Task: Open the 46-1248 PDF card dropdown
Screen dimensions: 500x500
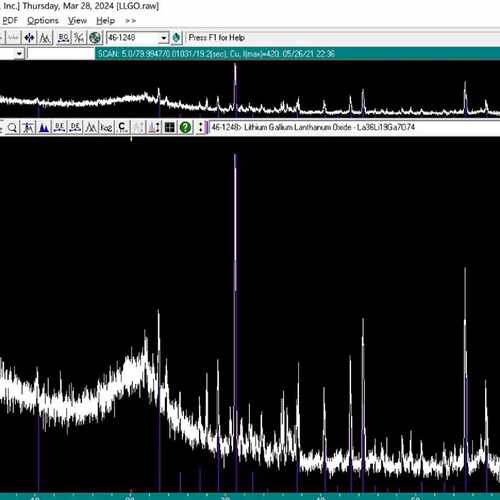Action: coord(164,38)
